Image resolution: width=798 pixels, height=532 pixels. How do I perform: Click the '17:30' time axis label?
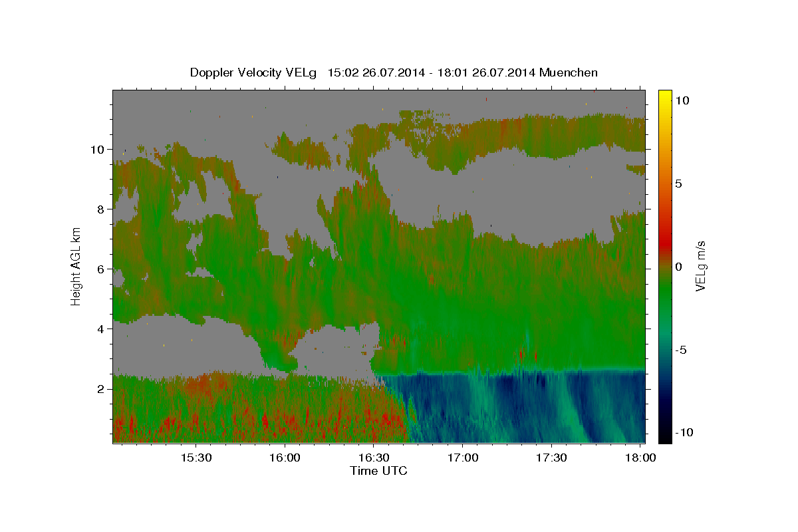[551, 458]
